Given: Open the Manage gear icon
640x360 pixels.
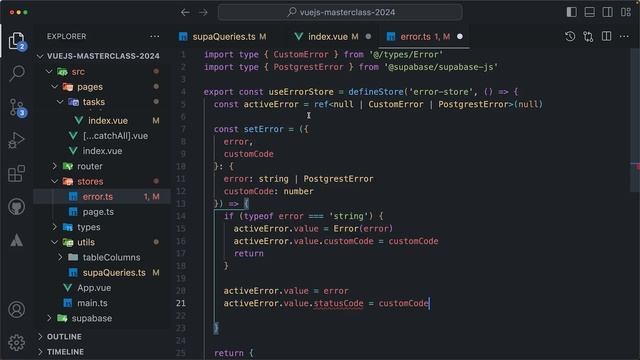Looking at the screenshot, I should tap(16, 343).
